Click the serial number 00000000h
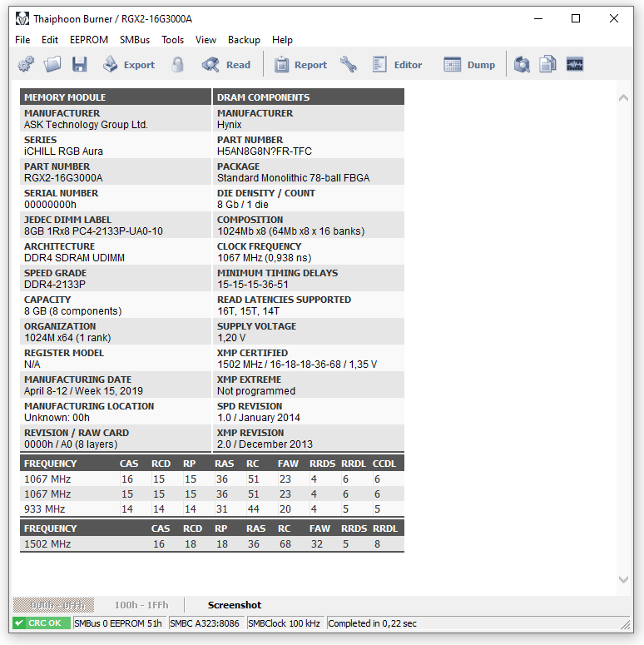This screenshot has height=645, width=644. [x=50, y=205]
